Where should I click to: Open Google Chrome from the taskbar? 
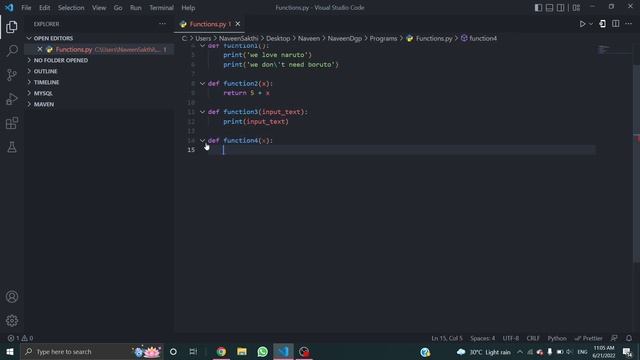pyautogui.click(x=221, y=351)
